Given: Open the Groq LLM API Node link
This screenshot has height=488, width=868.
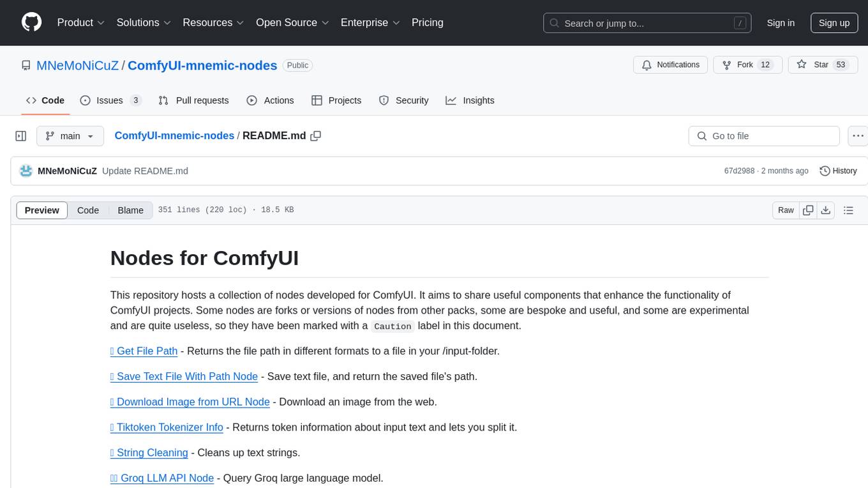Looking at the screenshot, I should [x=162, y=478].
